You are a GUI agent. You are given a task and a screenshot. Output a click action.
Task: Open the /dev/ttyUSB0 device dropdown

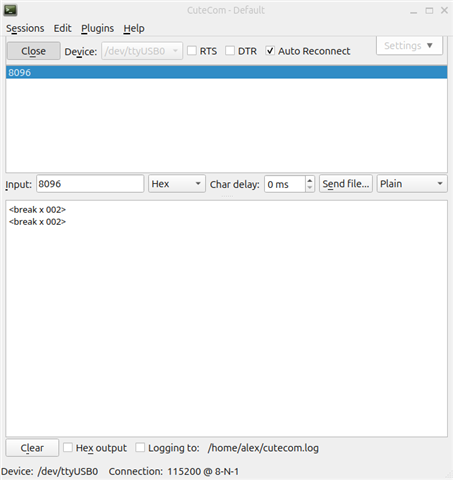tap(142, 51)
